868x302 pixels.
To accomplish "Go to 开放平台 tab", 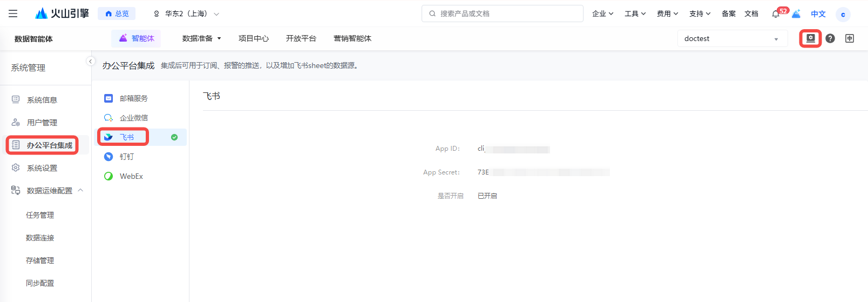I will [301, 38].
